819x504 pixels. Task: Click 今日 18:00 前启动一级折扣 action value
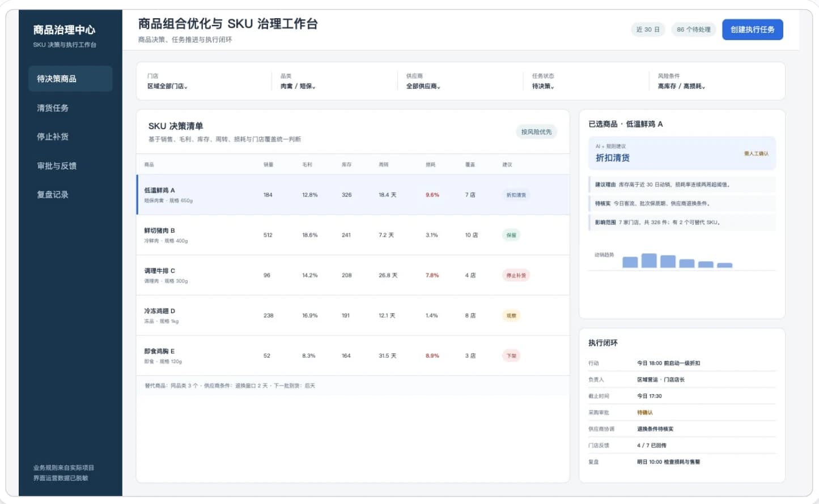[669, 363]
